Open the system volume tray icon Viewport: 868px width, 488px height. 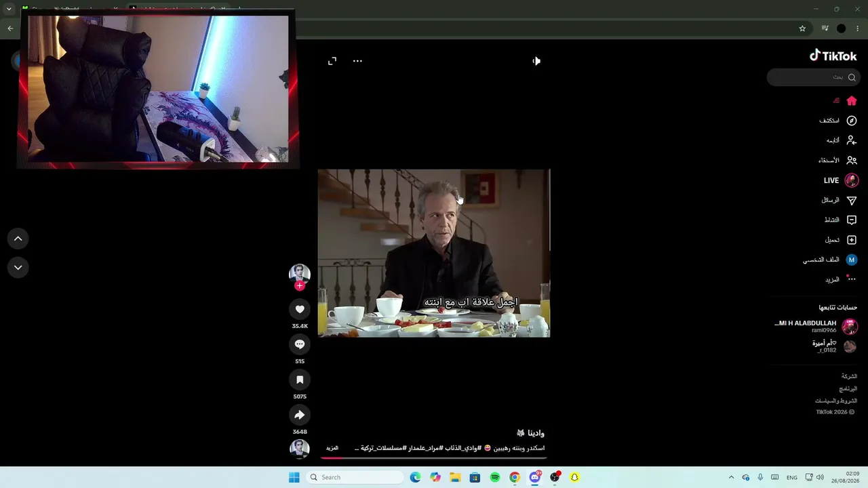click(820, 477)
